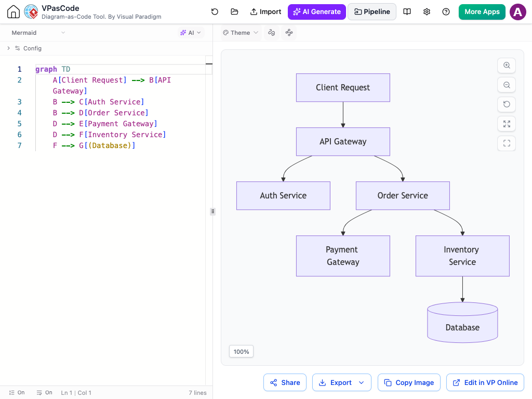Open the Mermaid language dropdown

[x=38, y=33]
